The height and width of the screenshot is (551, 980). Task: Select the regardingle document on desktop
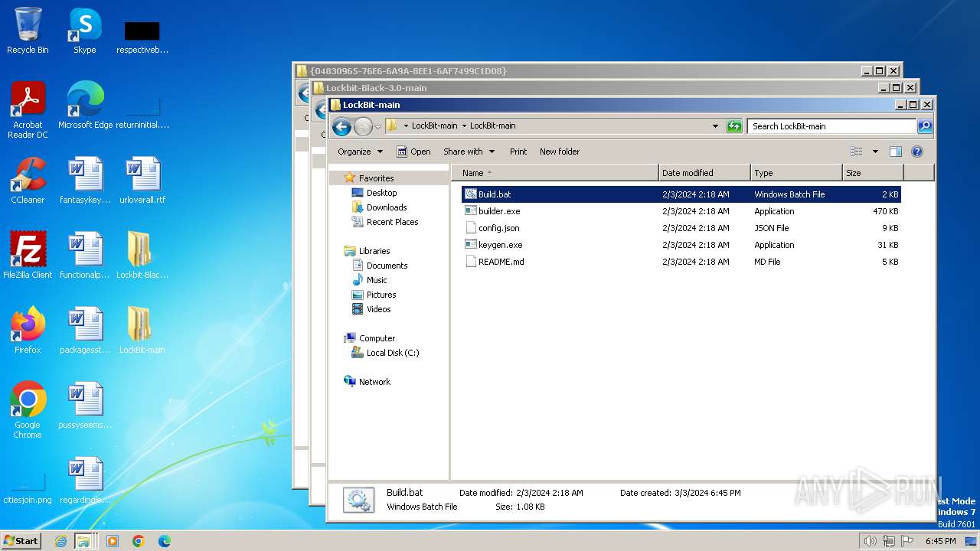(85, 481)
